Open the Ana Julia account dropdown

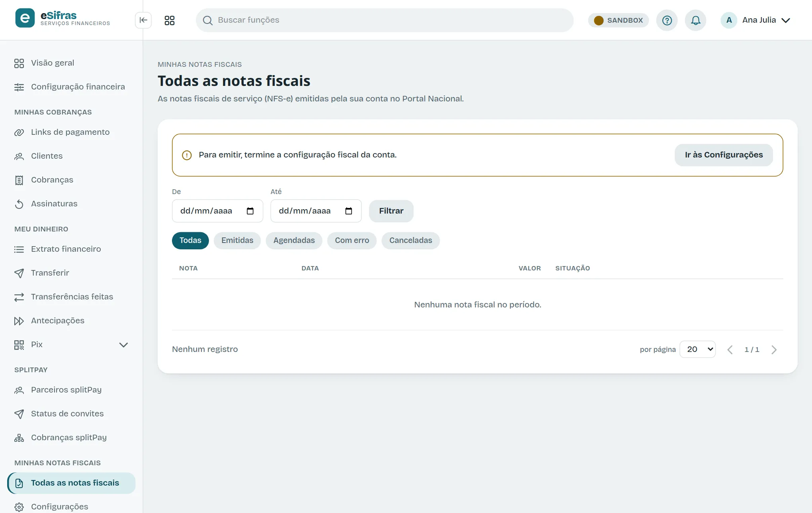[756, 20]
